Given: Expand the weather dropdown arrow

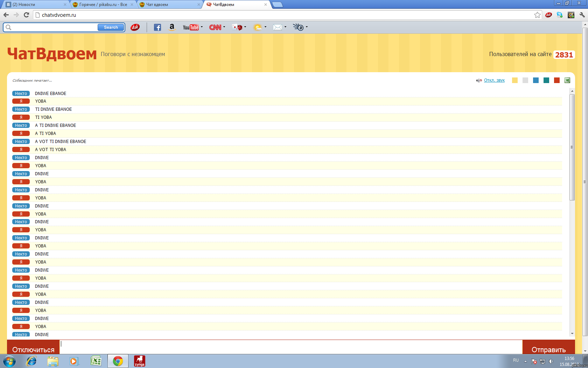Looking at the screenshot, I should 265,27.
